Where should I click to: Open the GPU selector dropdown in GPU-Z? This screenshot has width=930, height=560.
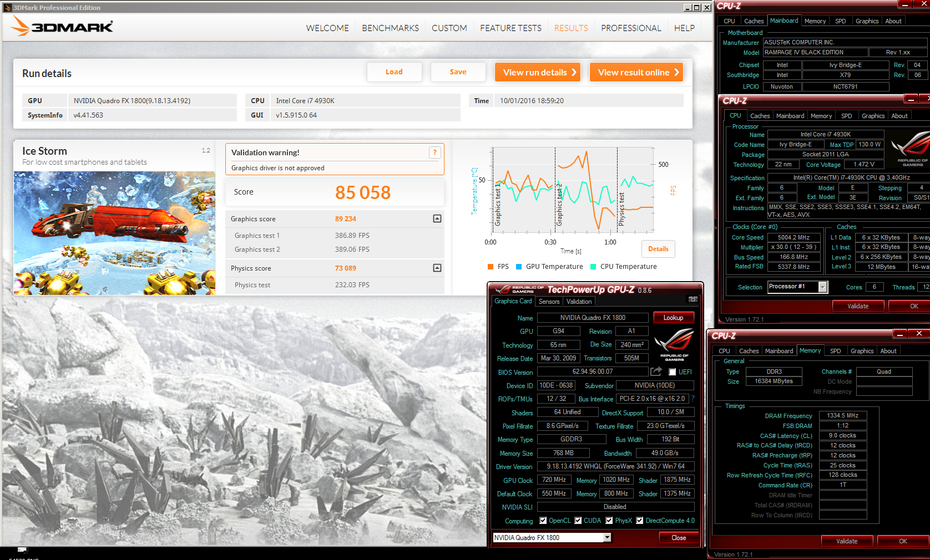click(x=607, y=537)
